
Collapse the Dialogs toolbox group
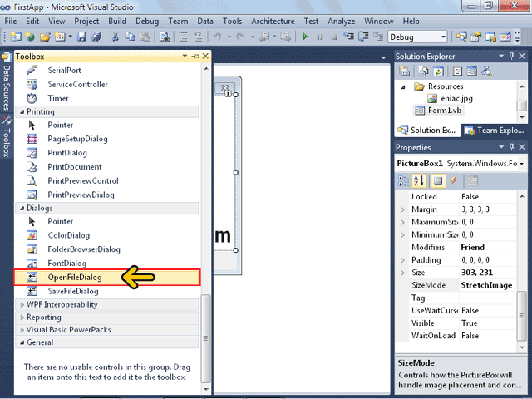click(22, 208)
